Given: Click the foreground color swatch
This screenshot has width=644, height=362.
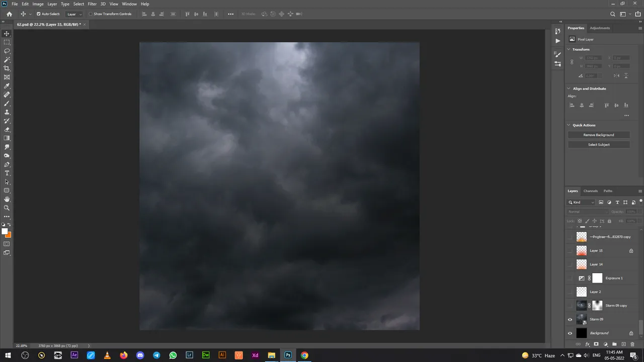Looking at the screenshot, I should (5, 231).
